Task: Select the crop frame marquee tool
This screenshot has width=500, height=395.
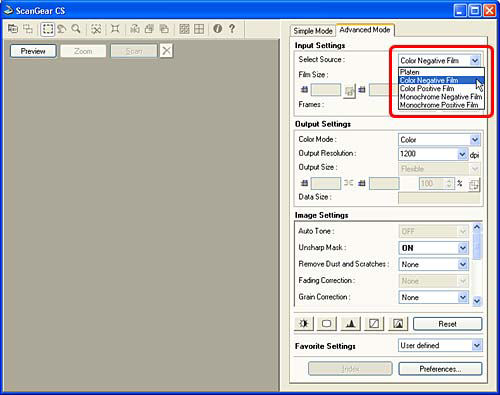Action: 47,29
